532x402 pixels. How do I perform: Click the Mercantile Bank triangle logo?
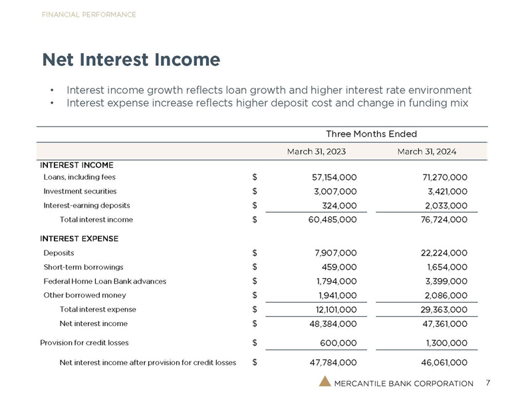coord(325,381)
